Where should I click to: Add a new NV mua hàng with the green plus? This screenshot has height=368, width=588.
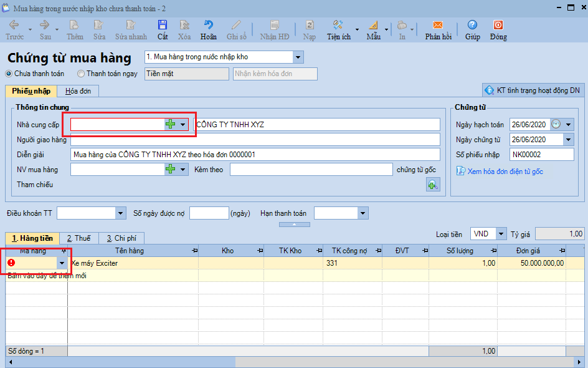point(171,170)
